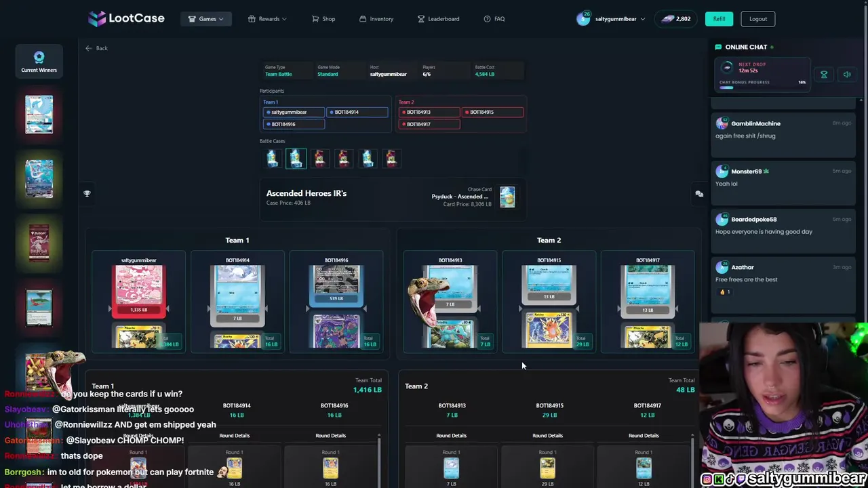Select the first battle case icon
The image size is (868, 488).
[x=273, y=159]
